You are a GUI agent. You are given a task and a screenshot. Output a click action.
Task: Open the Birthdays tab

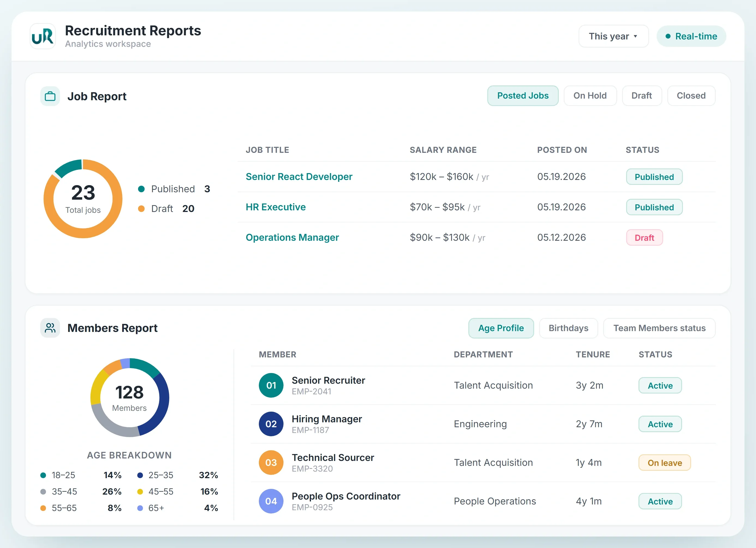click(x=568, y=328)
